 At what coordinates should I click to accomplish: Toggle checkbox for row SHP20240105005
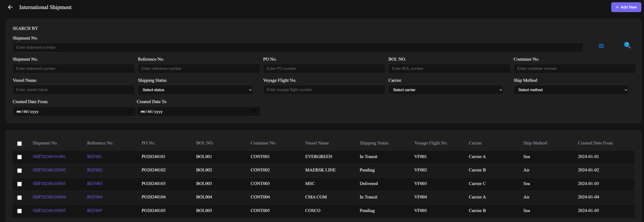(x=20, y=211)
